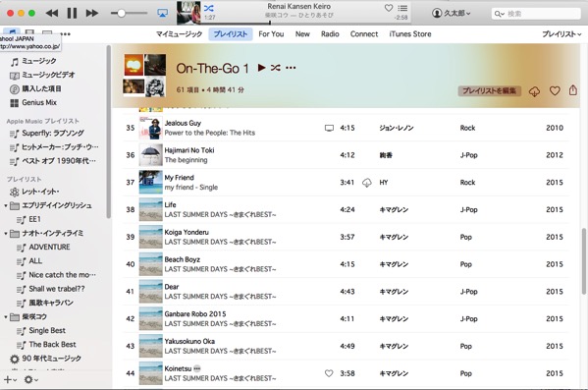Open On-The-Go 1 more options ellipsis
588x390 pixels.
tap(291, 68)
